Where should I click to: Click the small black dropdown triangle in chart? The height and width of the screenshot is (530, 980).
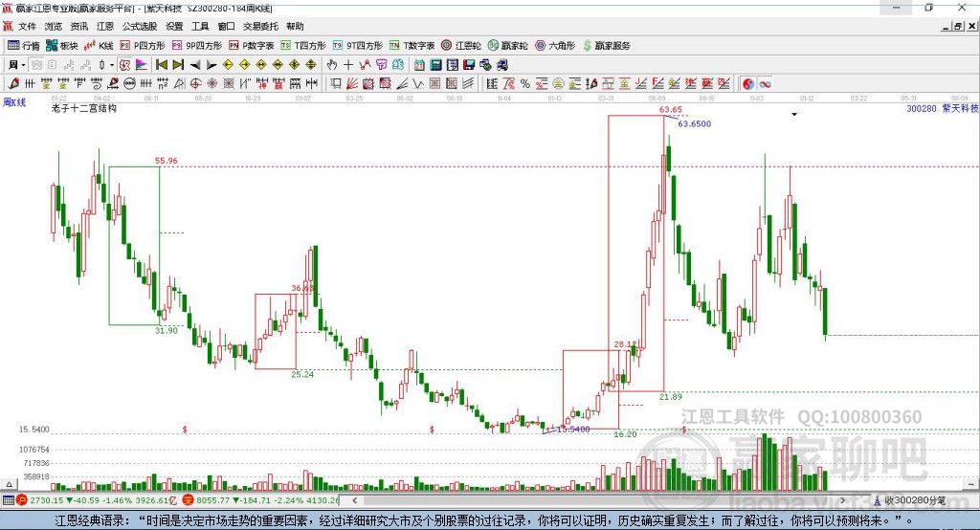pos(794,115)
